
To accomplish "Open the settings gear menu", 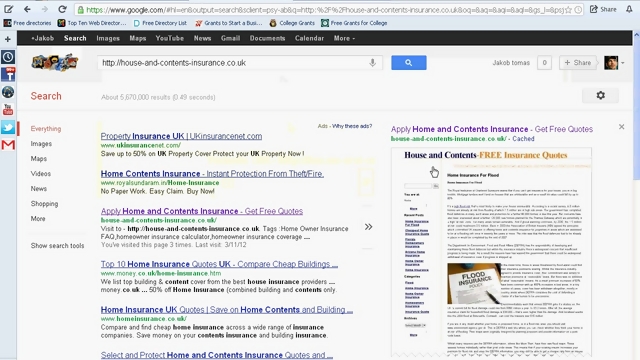I will coord(600,96).
